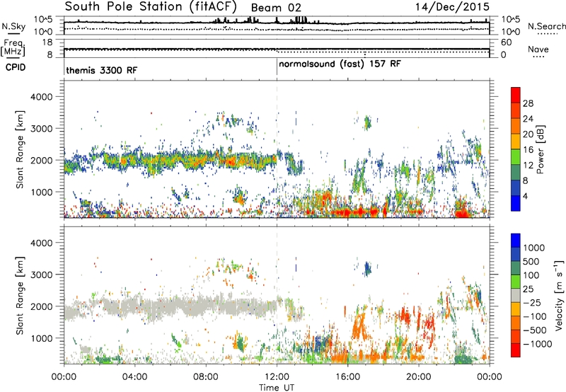This screenshot has width=566, height=392.
Task: Click the 'Nave' legend label
Action: 538,49
